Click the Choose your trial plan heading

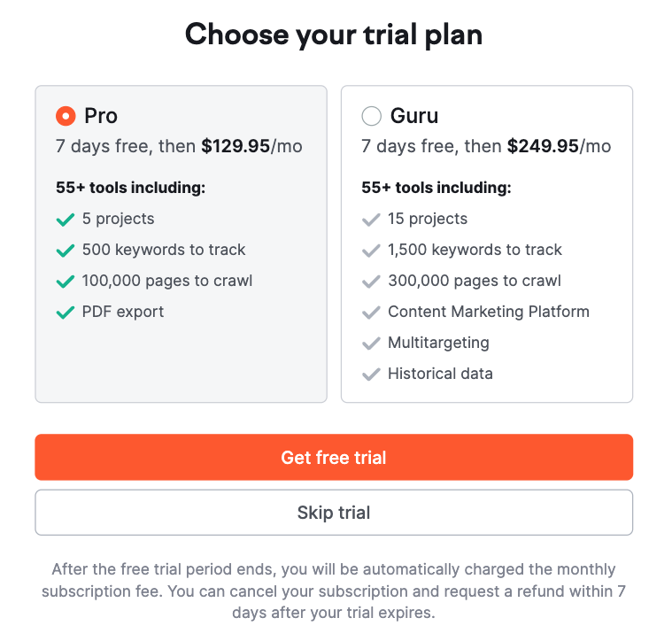click(334, 35)
